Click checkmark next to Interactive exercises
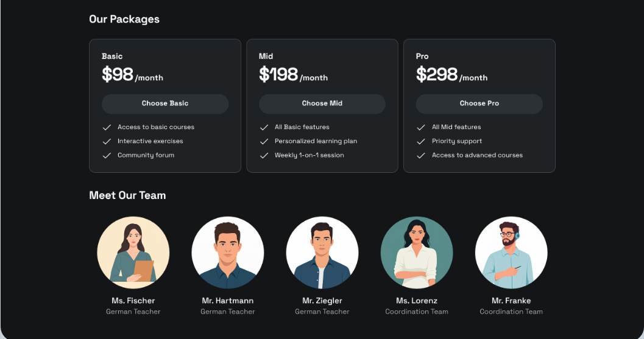Image resolution: width=644 pixels, height=339 pixels. click(x=107, y=141)
